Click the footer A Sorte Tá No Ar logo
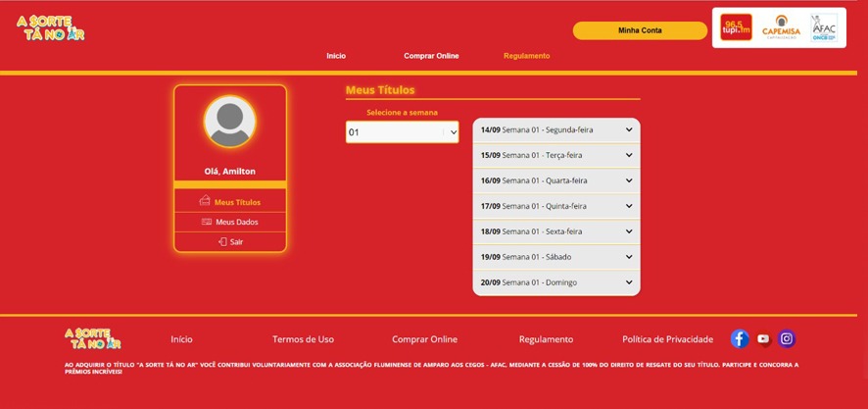868x409 pixels. pyautogui.click(x=92, y=338)
